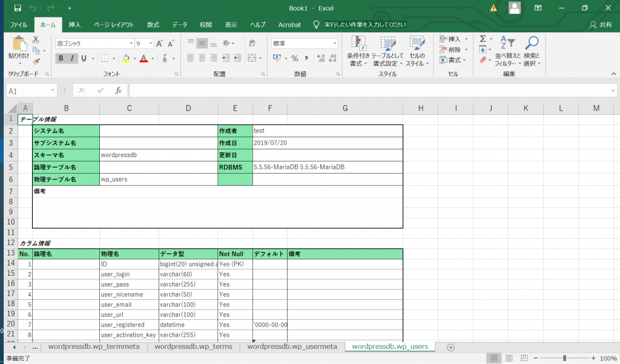
Task: Click the Format Painter brush icon
Action: [x=36, y=61]
